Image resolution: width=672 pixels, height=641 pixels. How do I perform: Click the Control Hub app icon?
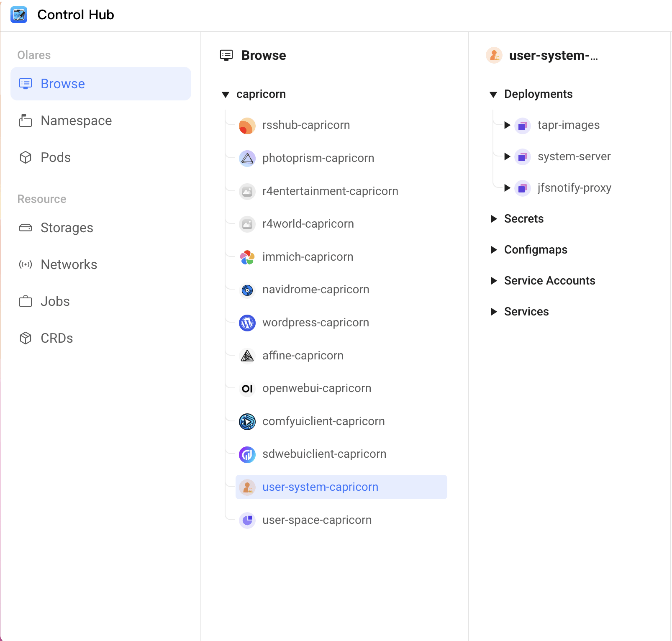[x=18, y=15]
